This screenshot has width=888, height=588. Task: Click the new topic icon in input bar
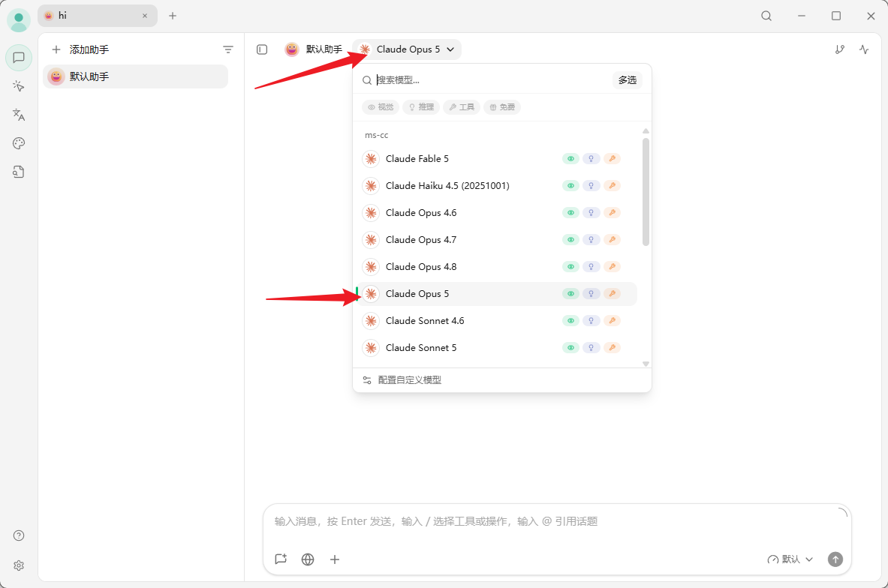[281, 559]
